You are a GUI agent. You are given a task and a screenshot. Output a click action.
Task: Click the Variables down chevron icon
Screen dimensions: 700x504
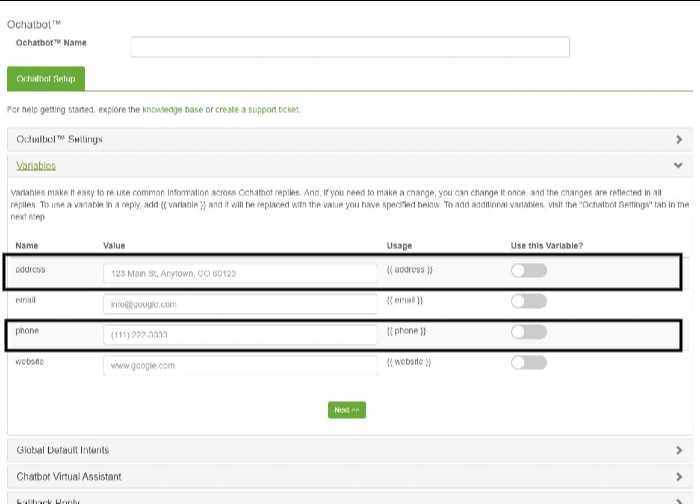(x=678, y=165)
